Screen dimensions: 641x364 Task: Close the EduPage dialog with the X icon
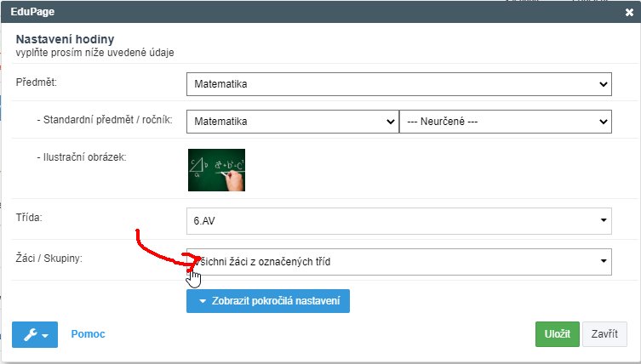[629, 12]
